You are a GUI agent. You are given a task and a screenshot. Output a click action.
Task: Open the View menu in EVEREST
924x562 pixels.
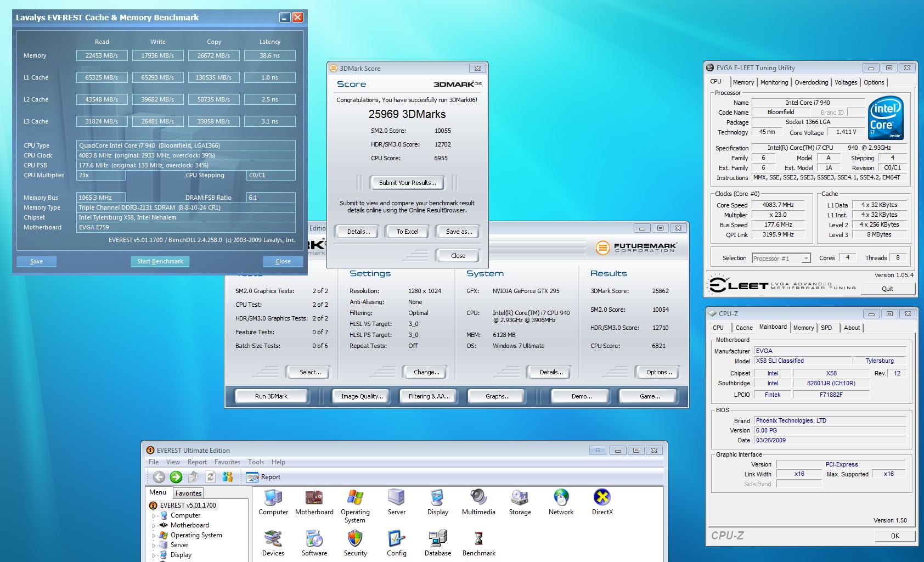point(173,462)
